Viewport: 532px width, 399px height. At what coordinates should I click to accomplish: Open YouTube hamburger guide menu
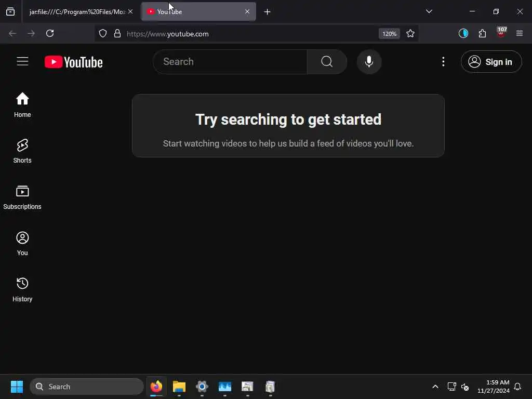(22, 62)
